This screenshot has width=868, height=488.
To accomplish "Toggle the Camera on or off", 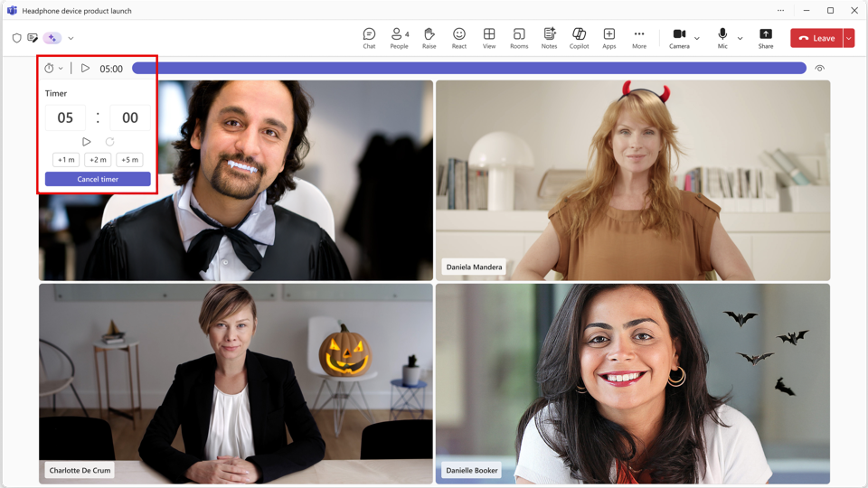I will click(x=679, y=38).
